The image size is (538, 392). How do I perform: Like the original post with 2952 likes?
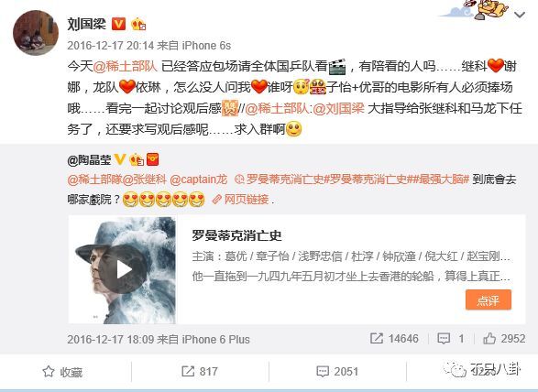(504, 339)
